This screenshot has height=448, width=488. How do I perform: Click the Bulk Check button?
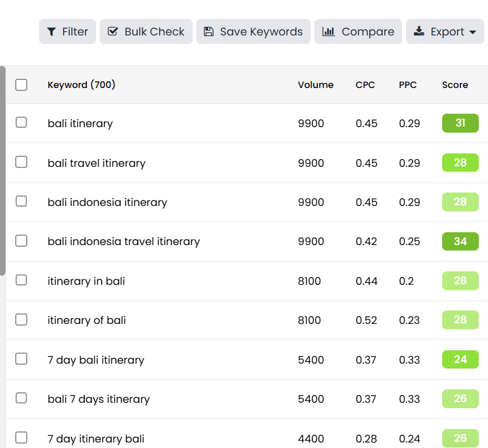pyautogui.click(x=146, y=31)
